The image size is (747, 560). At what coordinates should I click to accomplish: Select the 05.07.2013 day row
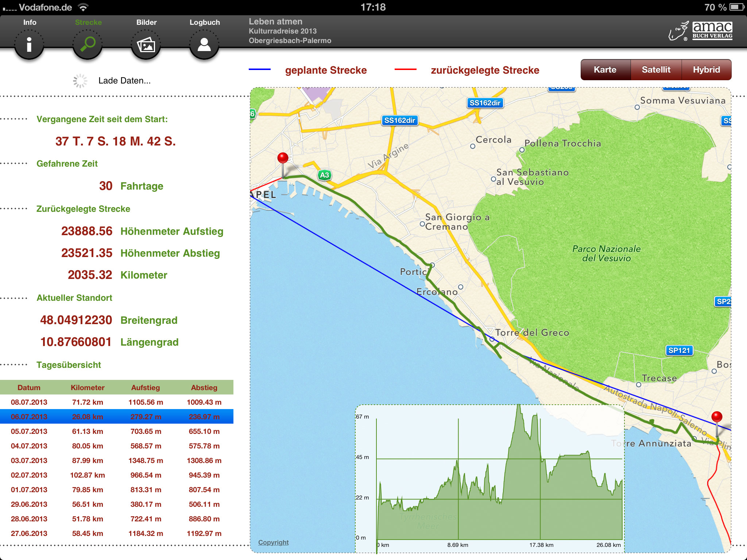click(x=117, y=431)
